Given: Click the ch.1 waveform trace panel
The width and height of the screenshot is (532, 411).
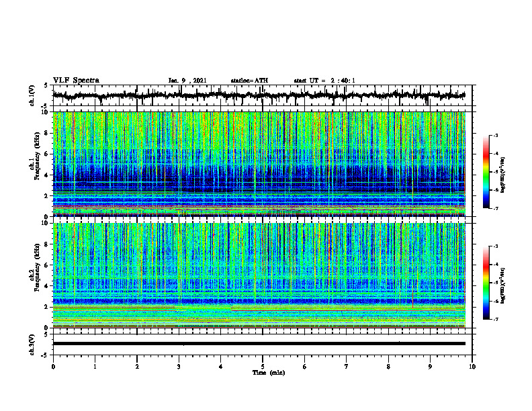Looking at the screenshot, I should [x=263, y=95].
